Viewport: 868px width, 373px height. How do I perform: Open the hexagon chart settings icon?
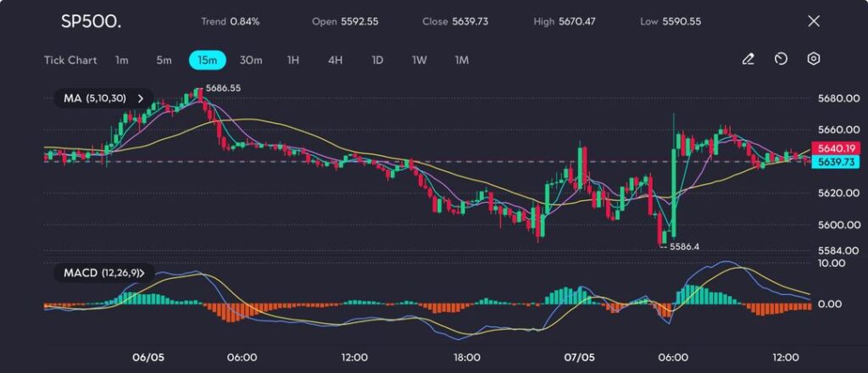813,59
